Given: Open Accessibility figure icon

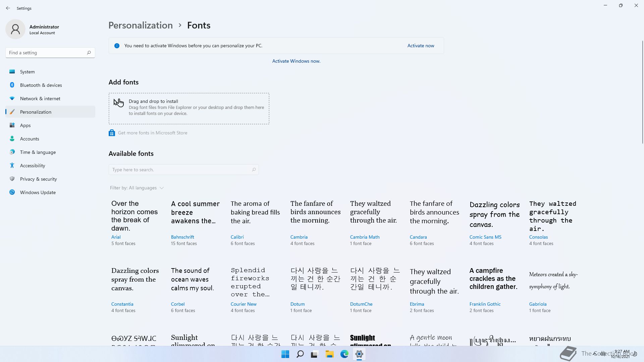Looking at the screenshot, I should tap(12, 165).
